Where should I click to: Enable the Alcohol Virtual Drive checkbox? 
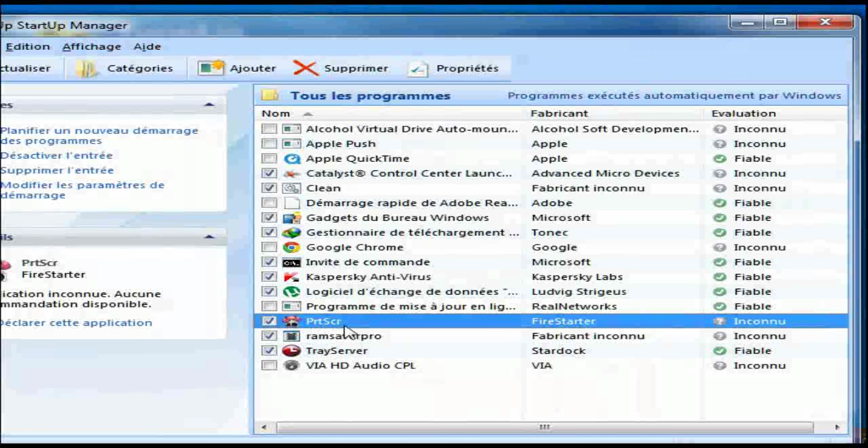[x=269, y=129]
